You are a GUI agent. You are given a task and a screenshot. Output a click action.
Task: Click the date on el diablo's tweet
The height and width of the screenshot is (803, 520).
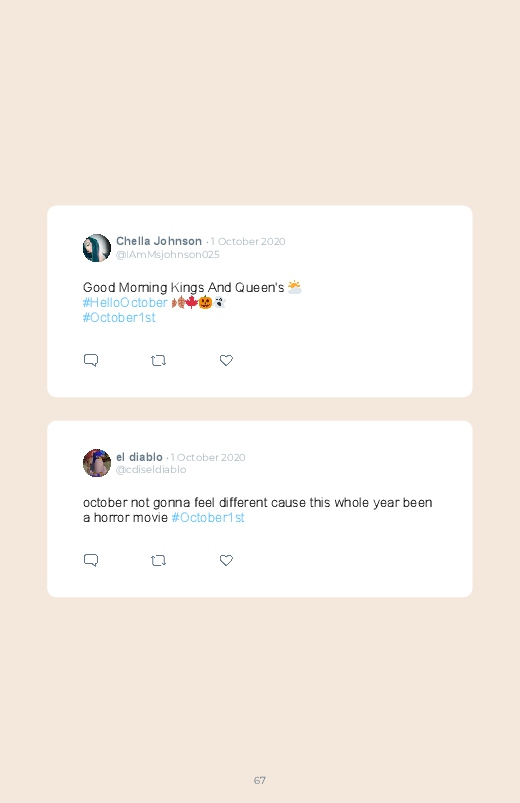pos(208,457)
